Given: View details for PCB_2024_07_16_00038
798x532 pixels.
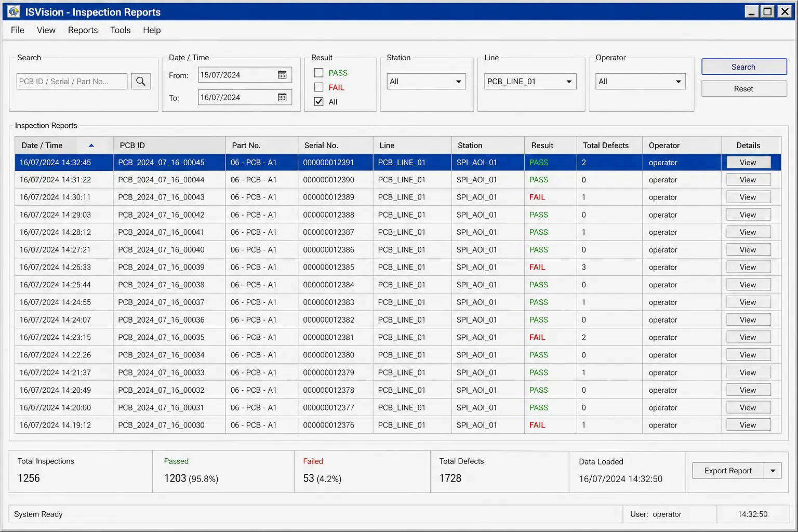Looking at the screenshot, I should pos(748,285).
